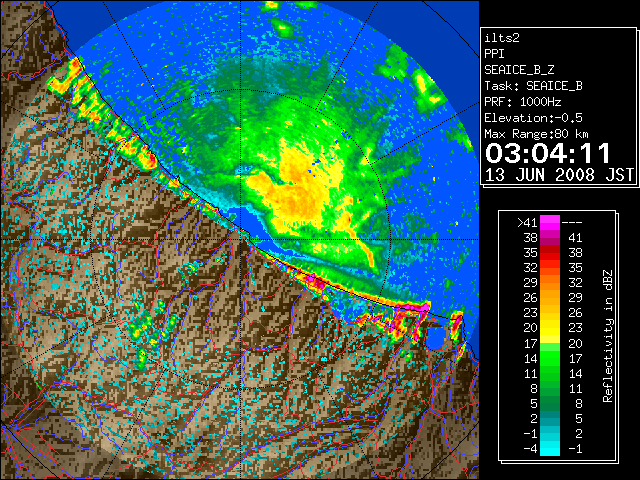Click the '13 JUN 2008 JST' date
This screenshot has height=480, width=640.
pyautogui.click(x=559, y=175)
